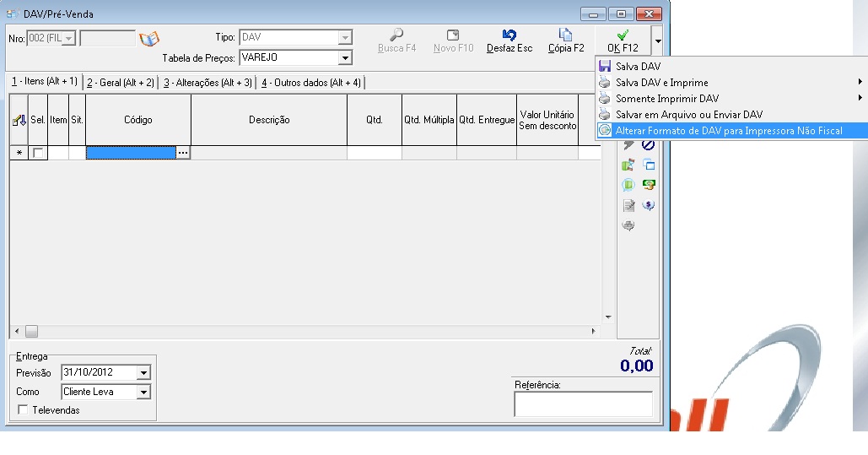Open Como Cliente Leva dropdown
Viewport: 868px width, 455px height.
tap(143, 392)
